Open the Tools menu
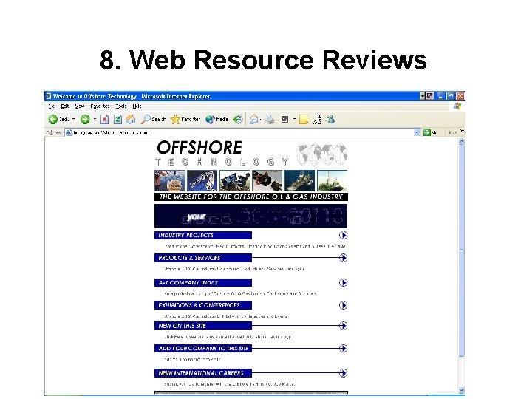 121,106
